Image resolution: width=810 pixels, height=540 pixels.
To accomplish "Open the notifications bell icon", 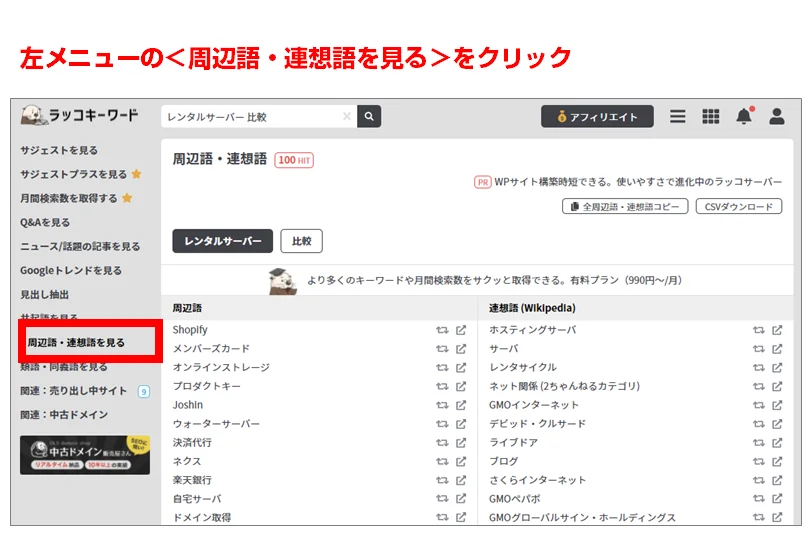I will click(744, 116).
